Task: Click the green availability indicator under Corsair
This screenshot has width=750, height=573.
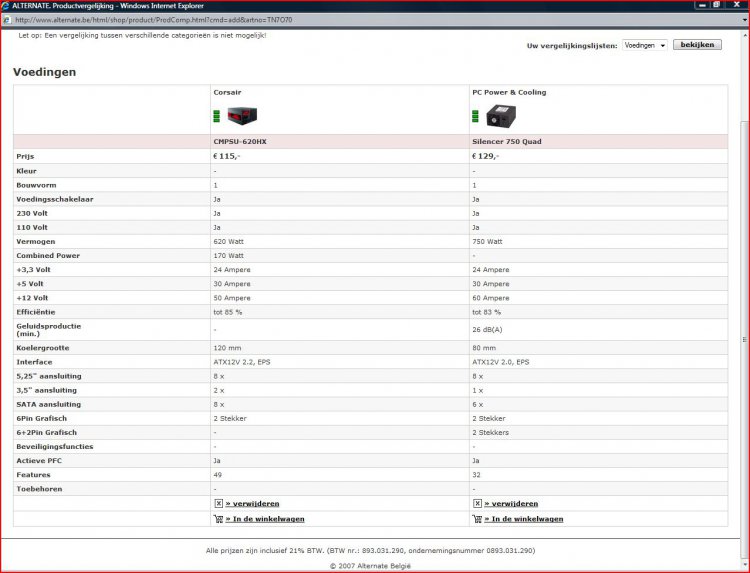Action: [217, 116]
